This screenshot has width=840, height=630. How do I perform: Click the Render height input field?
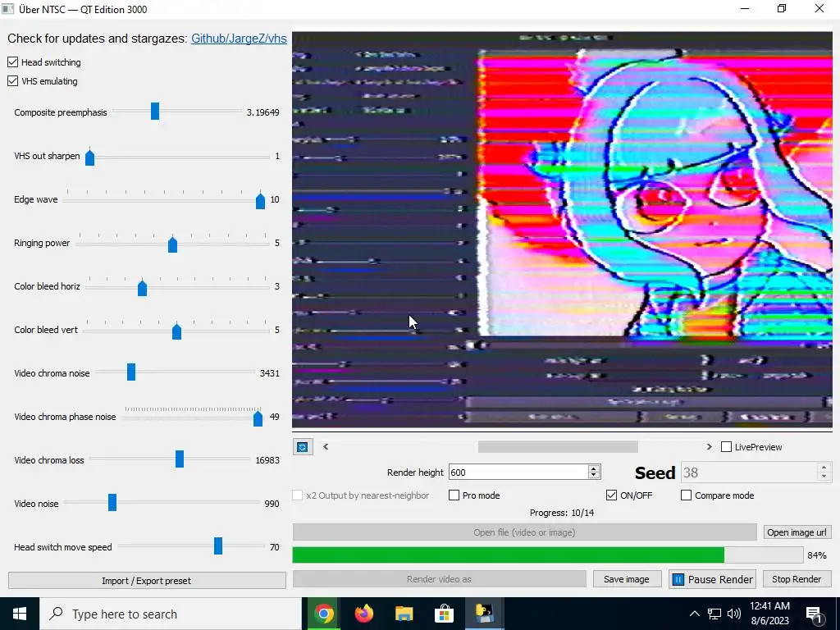tap(518, 472)
